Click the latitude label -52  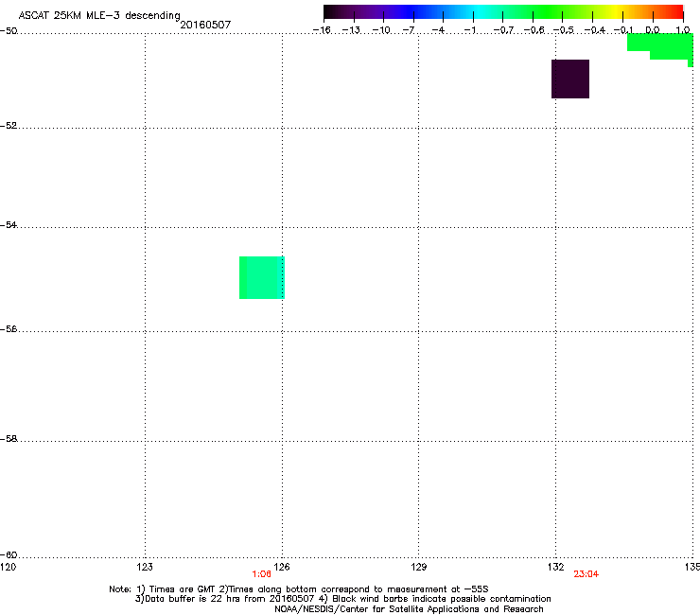9,126
